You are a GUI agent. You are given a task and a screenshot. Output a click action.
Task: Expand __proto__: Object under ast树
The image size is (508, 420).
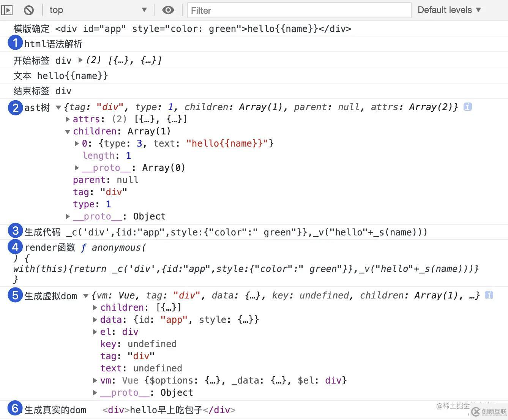pyautogui.click(x=68, y=216)
